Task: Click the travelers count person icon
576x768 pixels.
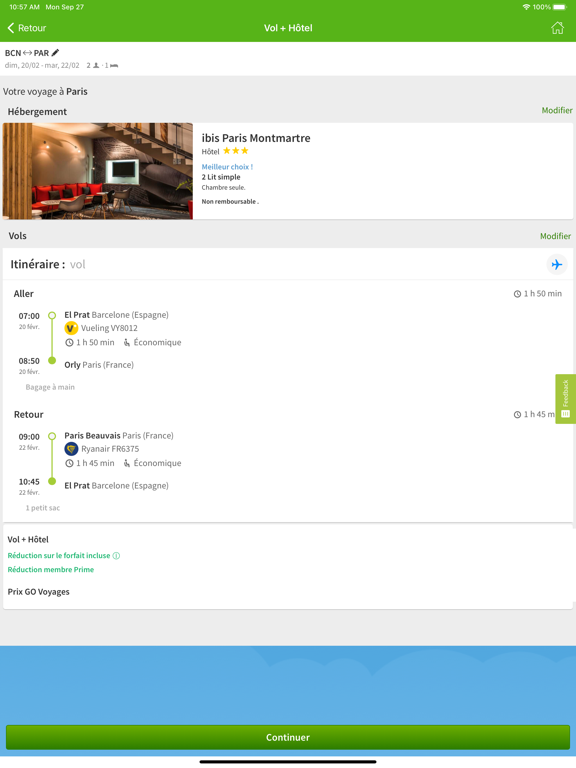Action: point(96,65)
